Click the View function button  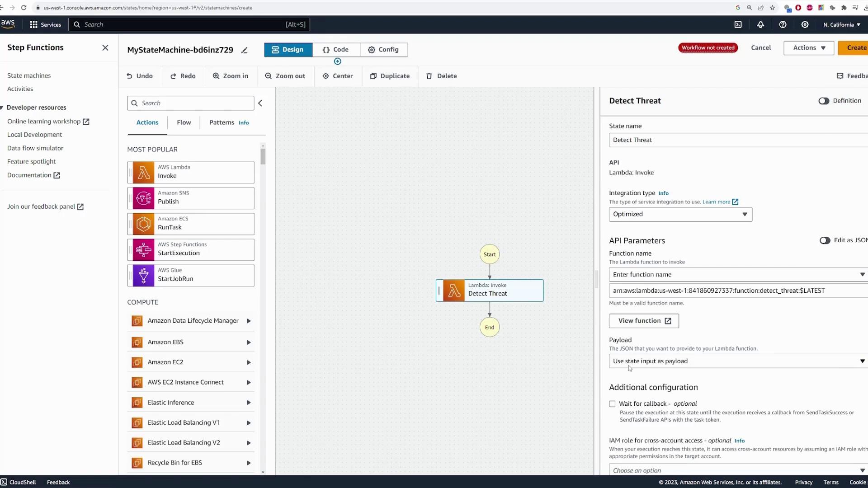[644, 321]
